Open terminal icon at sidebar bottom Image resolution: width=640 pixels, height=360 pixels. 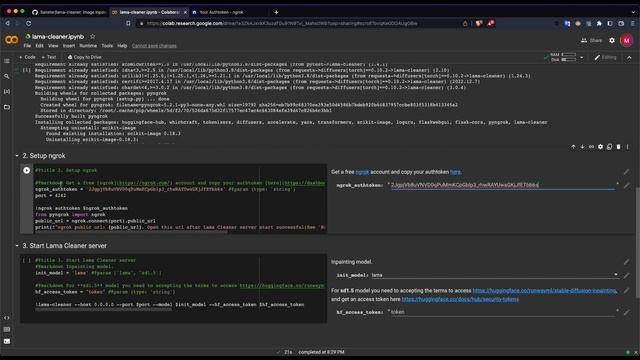click(x=7, y=341)
